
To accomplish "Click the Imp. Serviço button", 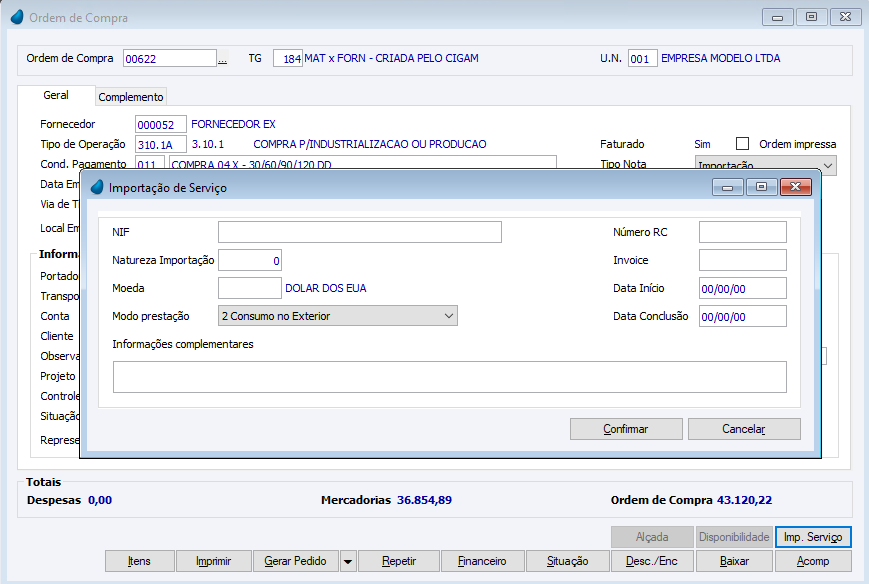I will coord(813,537).
